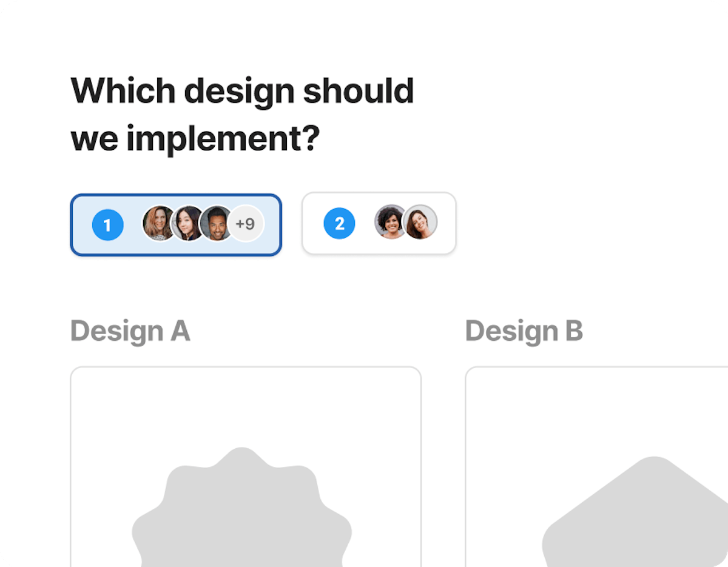Click the "we implement?" title line

click(x=195, y=139)
